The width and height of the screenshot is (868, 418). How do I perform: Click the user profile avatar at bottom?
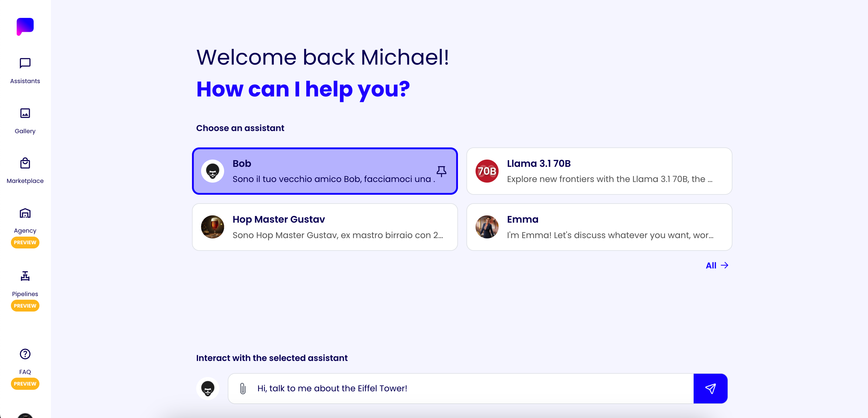click(x=25, y=415)
